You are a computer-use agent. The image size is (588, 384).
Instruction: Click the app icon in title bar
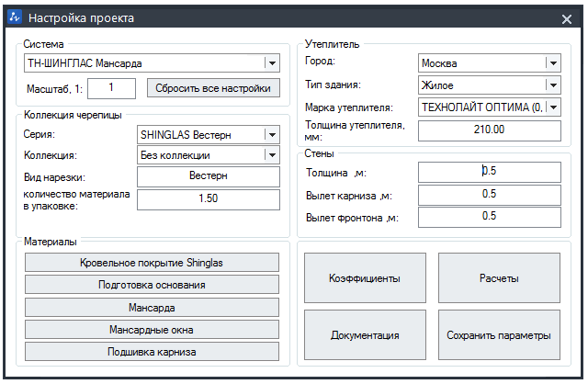[15, 17]
